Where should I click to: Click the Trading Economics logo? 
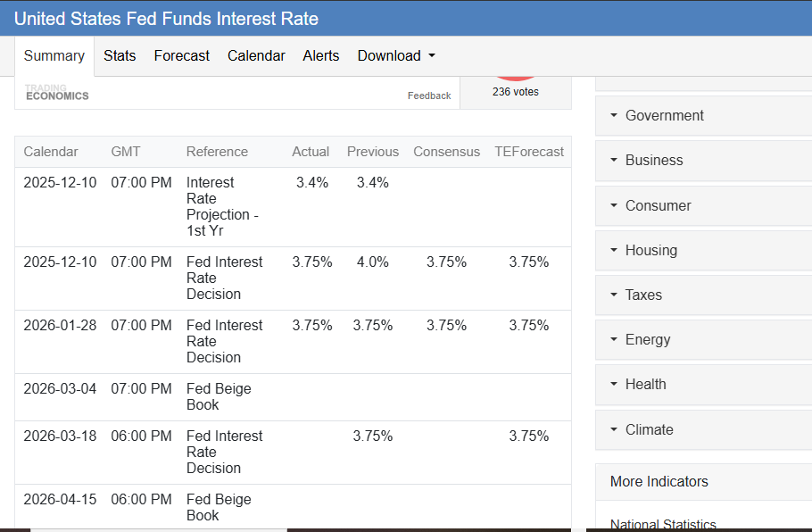pos(57,92)
